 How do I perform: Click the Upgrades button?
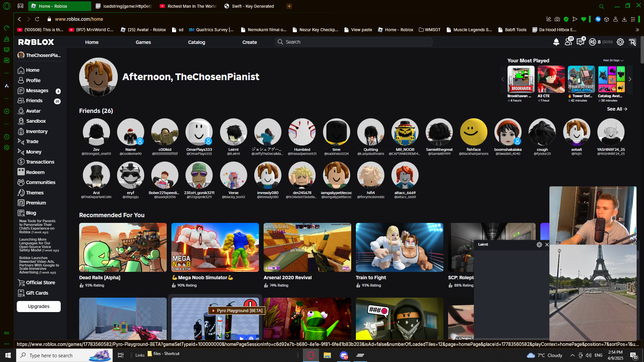(39, 306)
